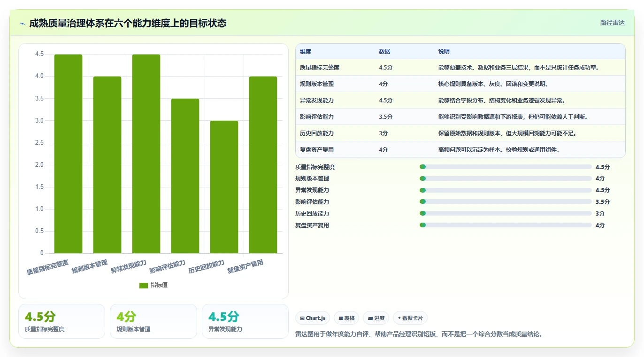Click the 异常发现能力 bar in the chart
Screen dimensions: 644x357
click(x=146, y=154)
